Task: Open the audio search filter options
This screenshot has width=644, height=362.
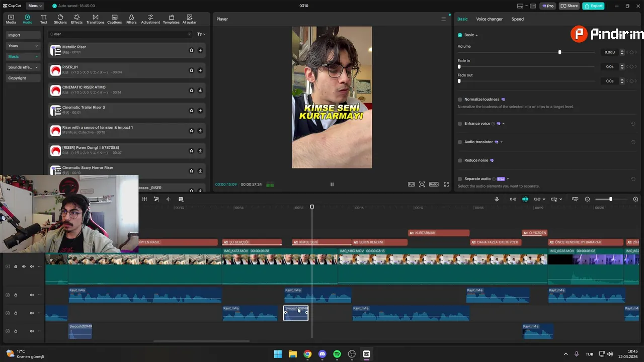Action: pos(201,34)
